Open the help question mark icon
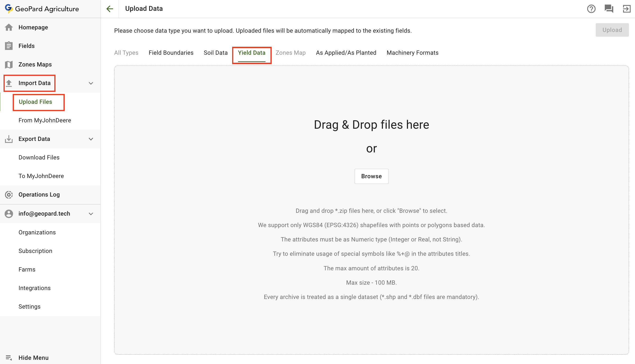 [x=591, y=9]
